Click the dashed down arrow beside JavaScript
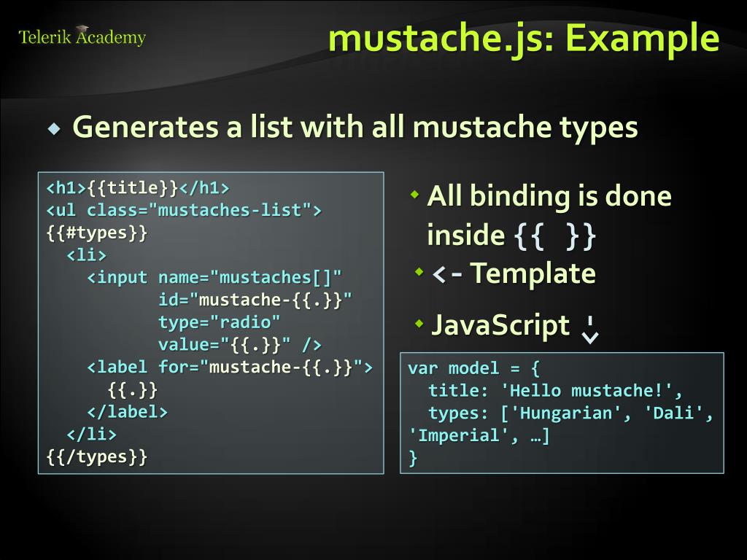This screenshot has height=560, width=747. point(590,330)
